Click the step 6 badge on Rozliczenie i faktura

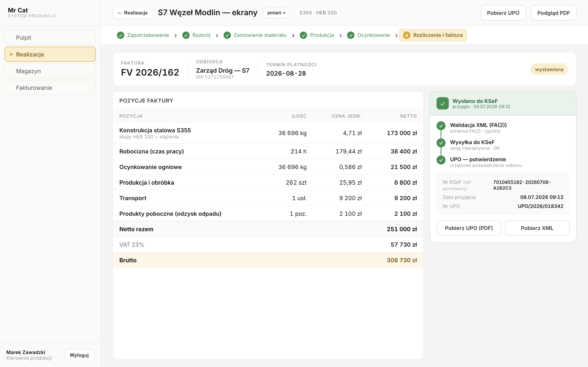click(x=407, y=35)
